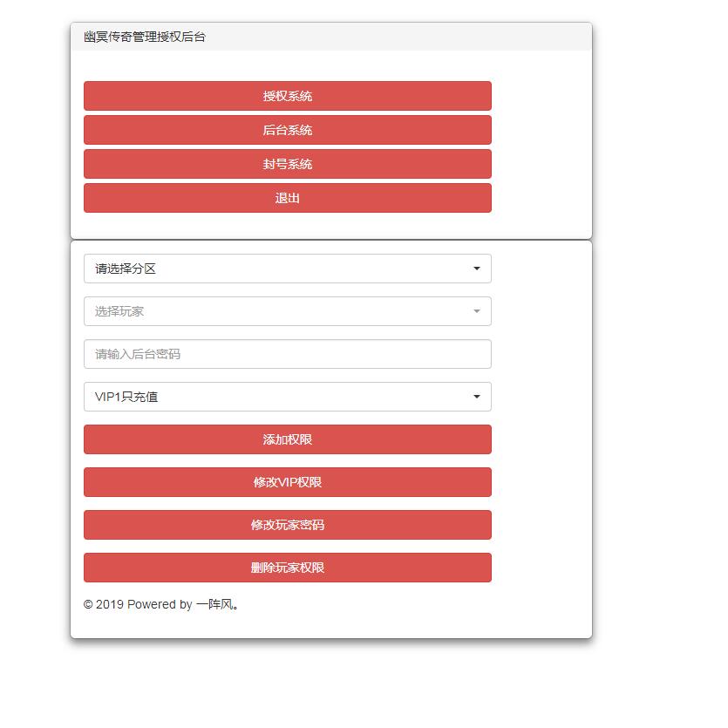The height and width of the screenshot is (728, 728).
Task: Focus the 请输入后台密码 input field
Action: (x=287, y=354)
